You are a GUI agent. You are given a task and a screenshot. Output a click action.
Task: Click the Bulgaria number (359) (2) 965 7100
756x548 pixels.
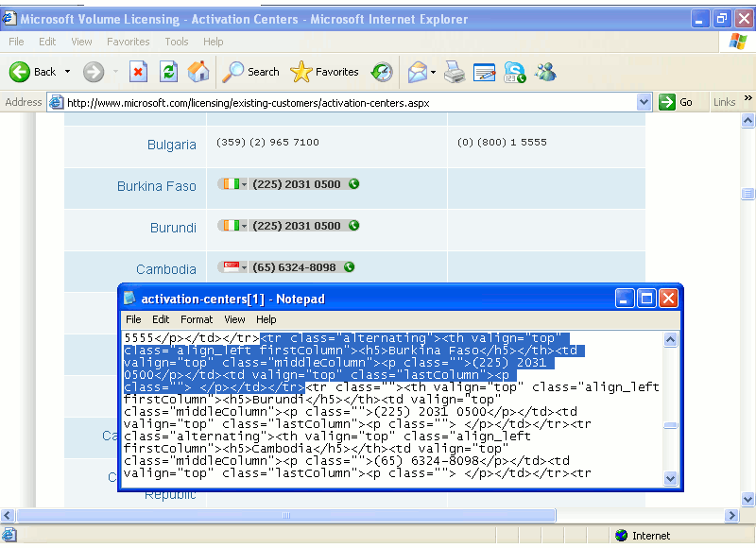[267, 142]
